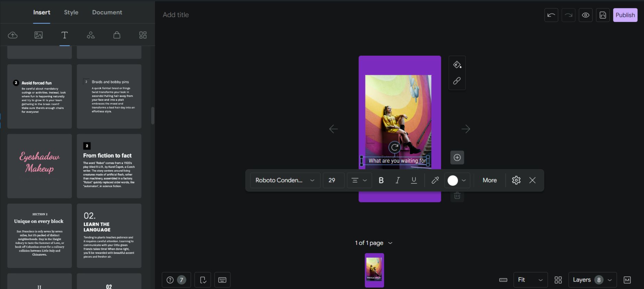Switch to the Style tab
The image size is (644, 289).
coord(71,12)
